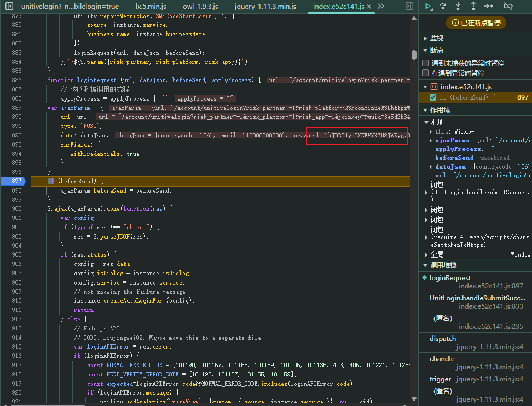Expand the require.40 closure entry
This screenshot has height=406, width=532.
(x=426, y=237)
